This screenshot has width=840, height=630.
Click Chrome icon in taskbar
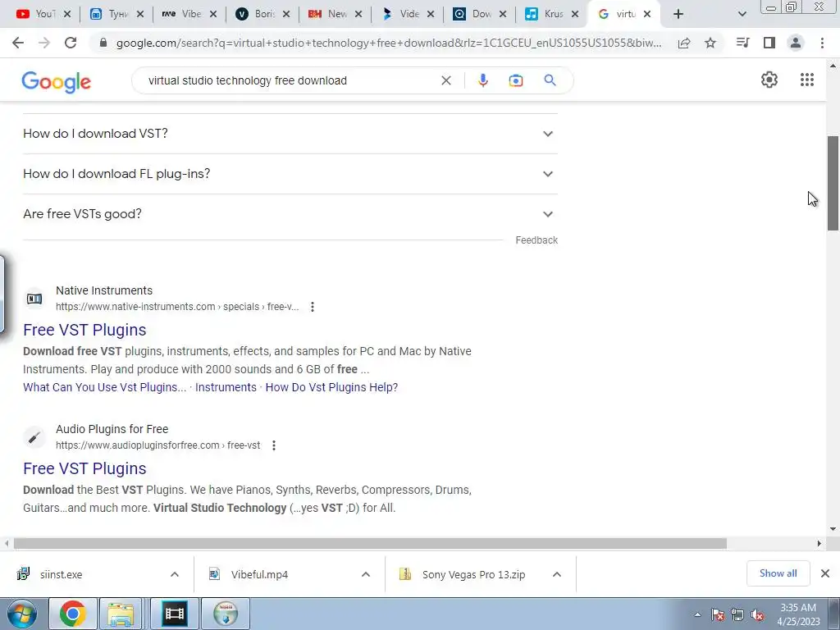73,614
